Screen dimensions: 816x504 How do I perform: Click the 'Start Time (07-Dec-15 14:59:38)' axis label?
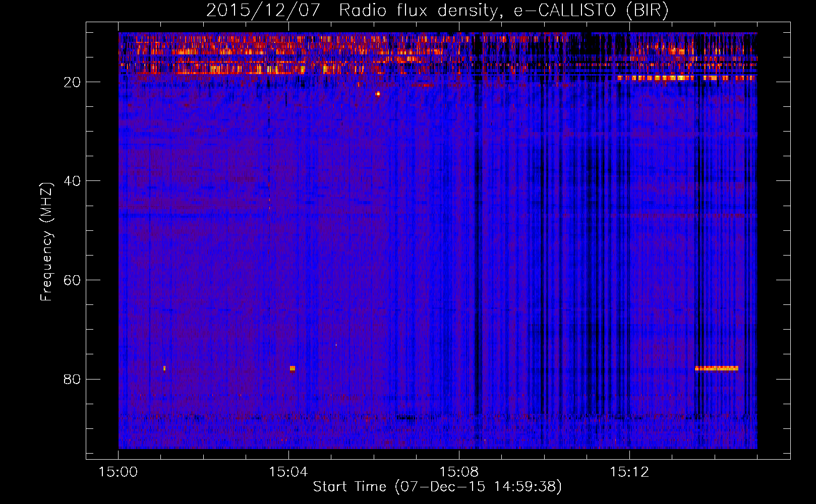pyautogui.click(x=437, y=487)
